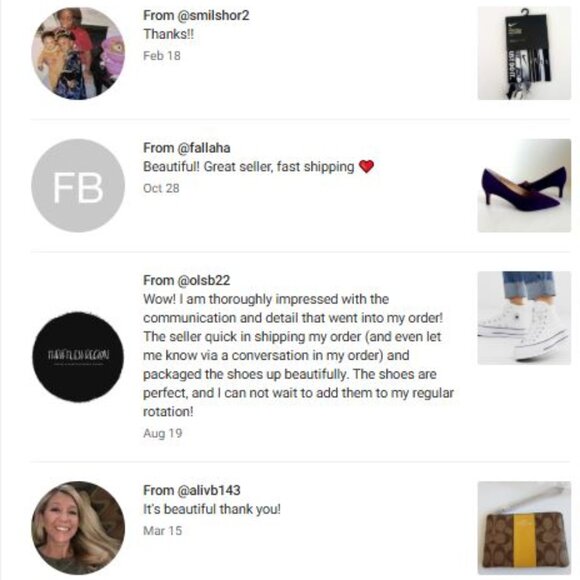Select the 'Beautiful! Great seller, fast shipping' comment
580x580 pixels.
click(x=249, y=167)
